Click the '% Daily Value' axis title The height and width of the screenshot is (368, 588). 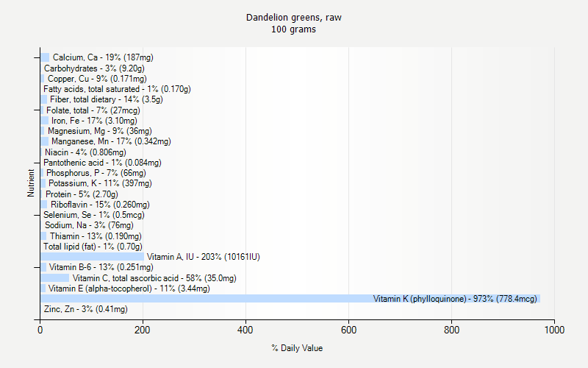(x=297, y=348)
